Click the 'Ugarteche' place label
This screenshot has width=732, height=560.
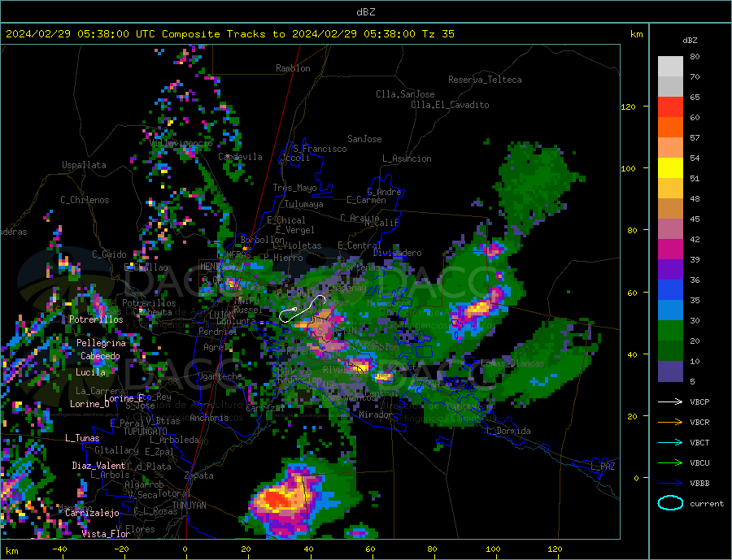click(x=220, y=376)
